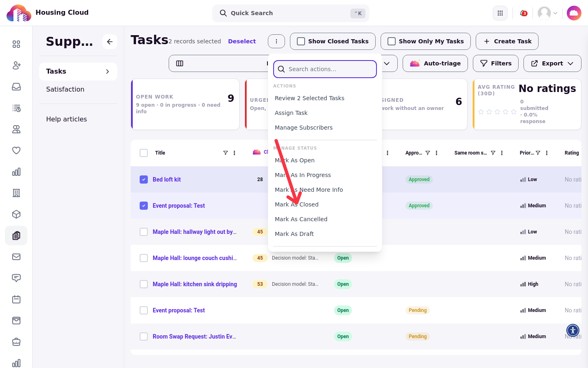
Task: Open the dashboard grid icon in sidebar
Action: [16, 44]
